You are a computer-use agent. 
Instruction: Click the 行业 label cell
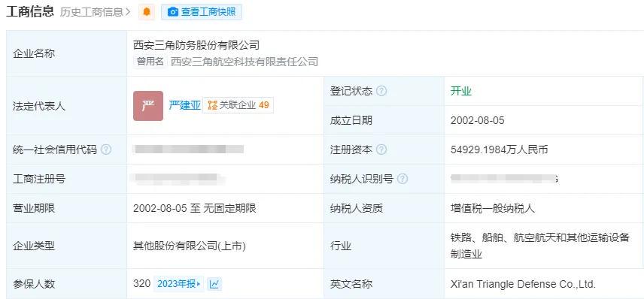point(384,246)
